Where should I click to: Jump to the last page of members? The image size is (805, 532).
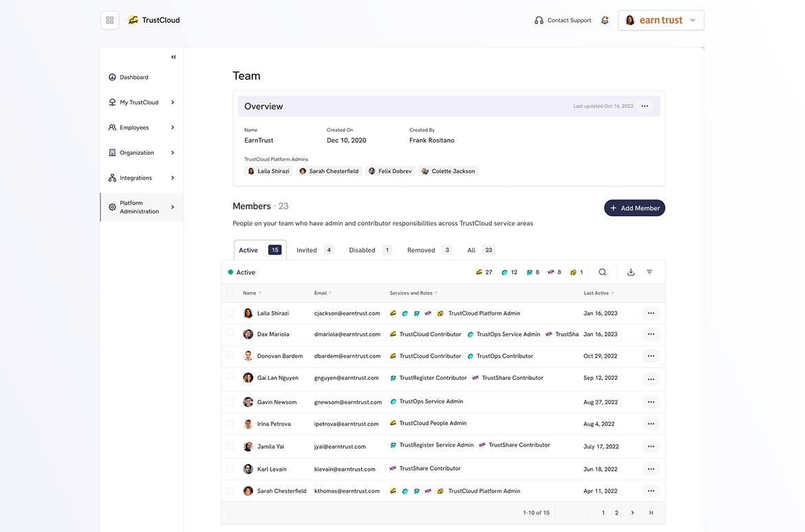pyautogui.click(x=651, y=513)
